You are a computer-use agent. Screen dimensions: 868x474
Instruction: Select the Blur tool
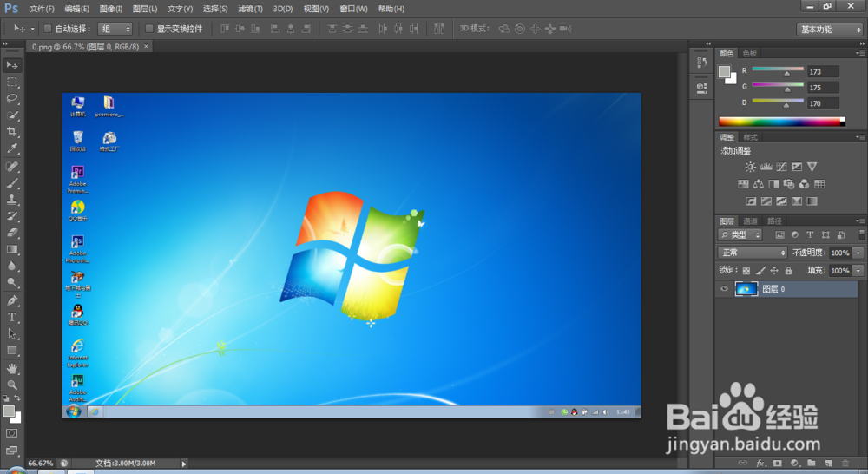11,267
